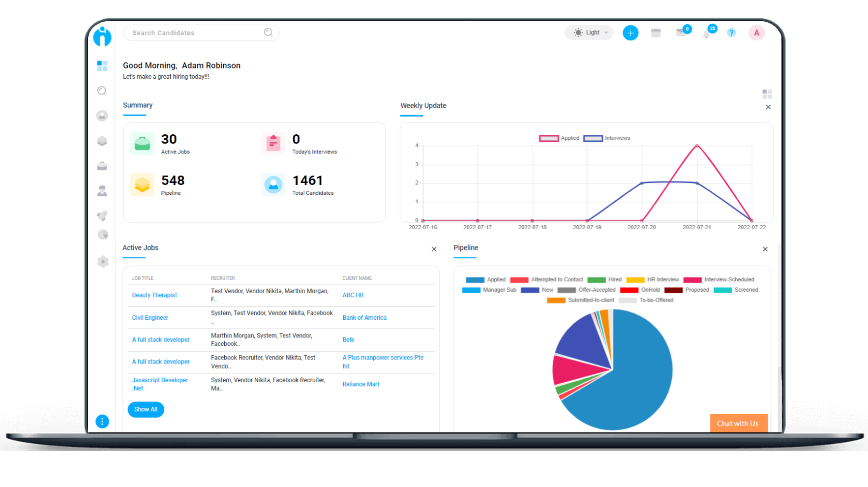
Task: Open the pie chart reports icon in sidebar
Action: 102,235
